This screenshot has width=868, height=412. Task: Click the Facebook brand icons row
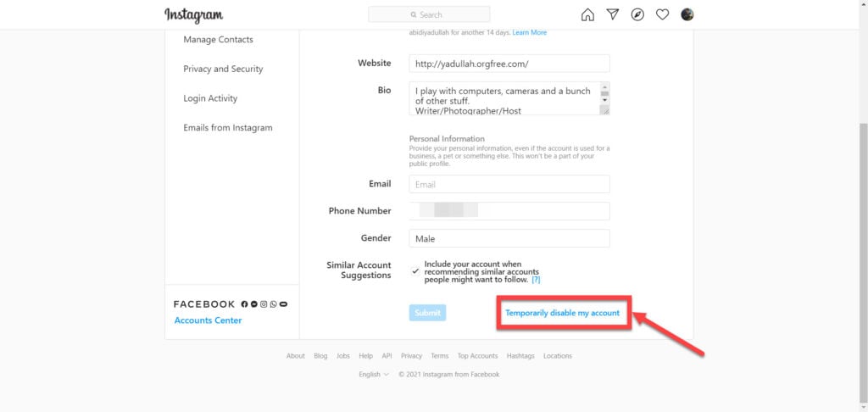[x=264, y=304]
